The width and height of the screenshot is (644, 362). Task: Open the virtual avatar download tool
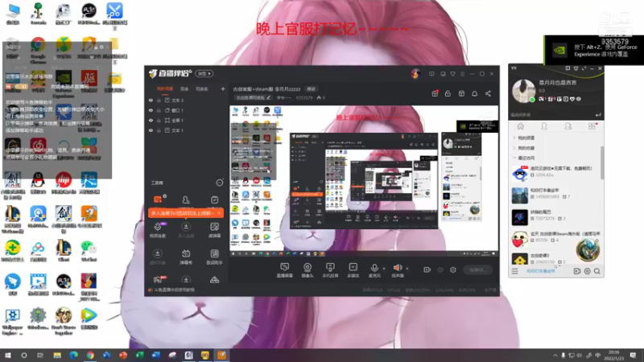(157, 257)
